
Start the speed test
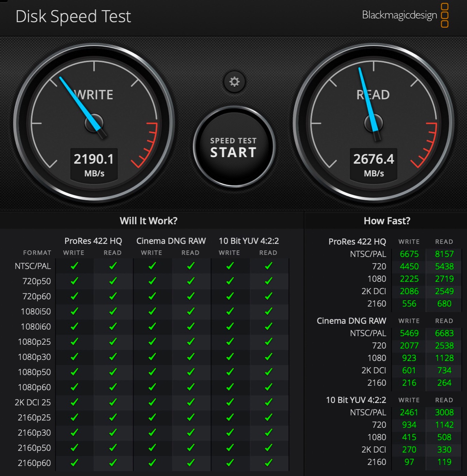coord(234,147)
